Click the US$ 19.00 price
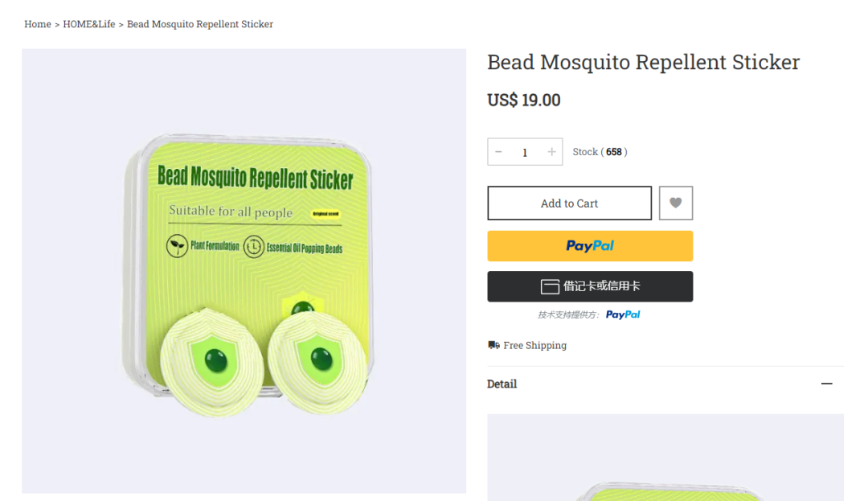The image size is (868, 501). (524, 101)
